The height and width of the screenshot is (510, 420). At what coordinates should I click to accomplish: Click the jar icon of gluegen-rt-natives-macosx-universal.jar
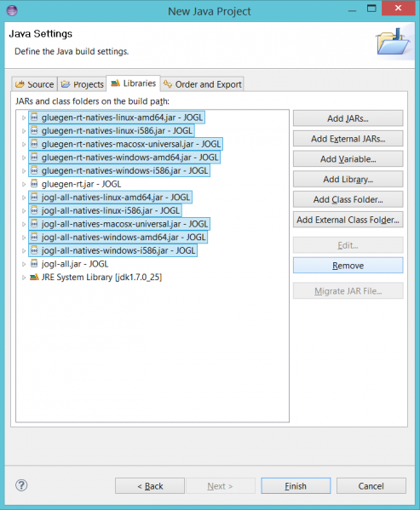(x=34, y=144)
